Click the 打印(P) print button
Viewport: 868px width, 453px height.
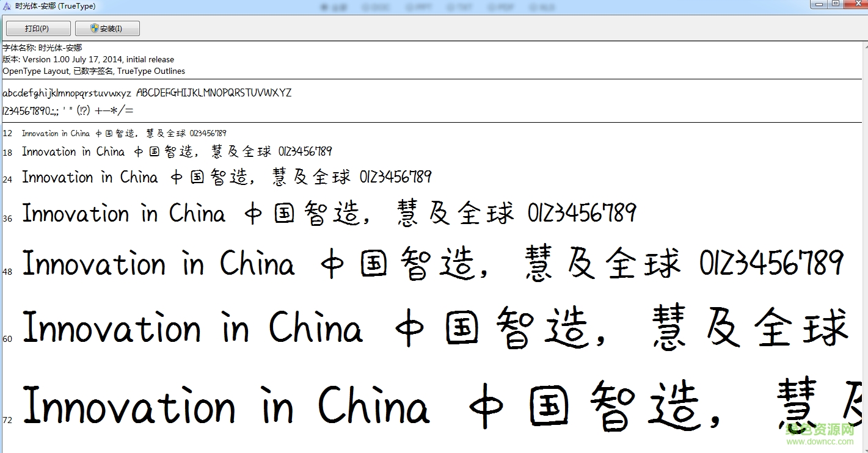[37, 29]
